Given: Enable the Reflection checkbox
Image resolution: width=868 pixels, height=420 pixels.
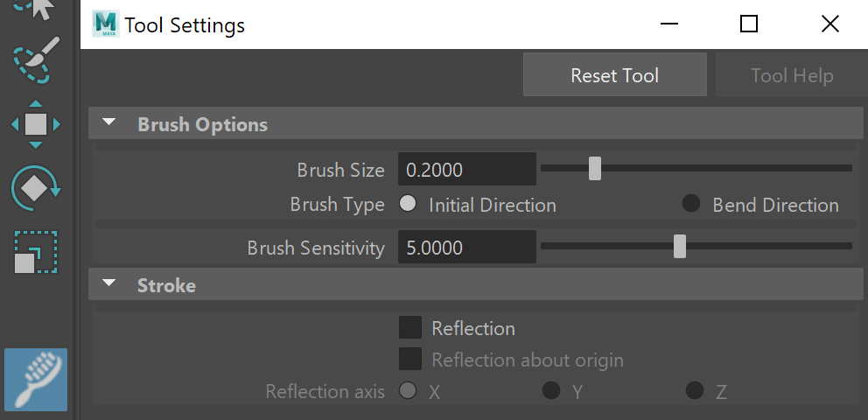Looking at the screenshot, I should 410,327.
